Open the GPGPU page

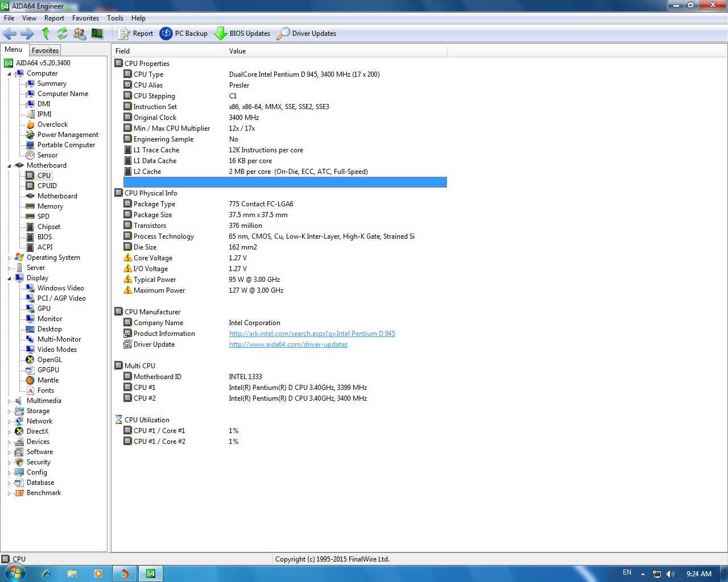click(x=48, y=370)
